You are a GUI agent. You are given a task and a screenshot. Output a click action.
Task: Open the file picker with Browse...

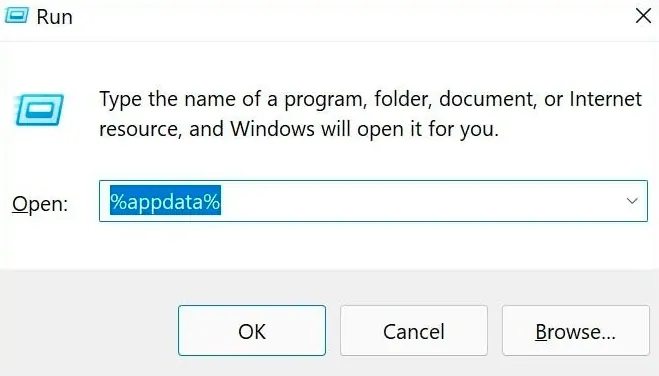[x=575, y=331]
